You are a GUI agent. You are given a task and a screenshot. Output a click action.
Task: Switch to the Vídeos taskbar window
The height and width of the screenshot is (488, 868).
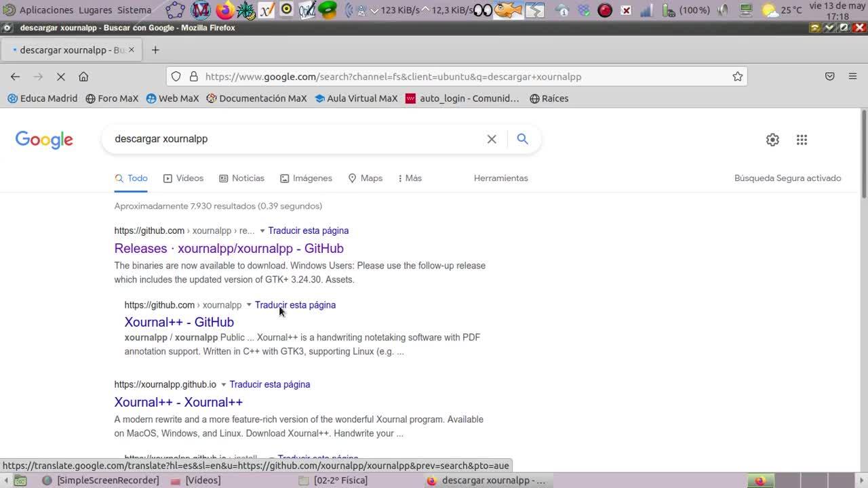pos(196,481)
